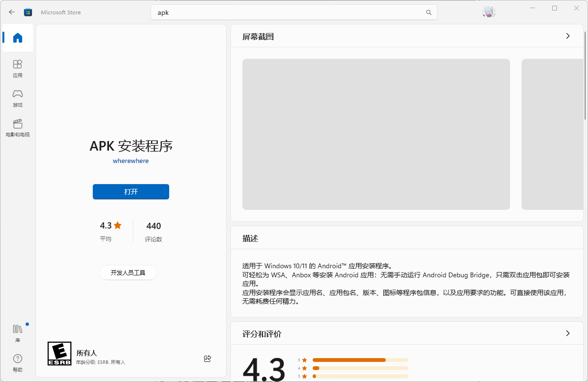This screenshot has height=382, width=588.
Task: Click the 开发人员工具 category tag
Action: 128,273
